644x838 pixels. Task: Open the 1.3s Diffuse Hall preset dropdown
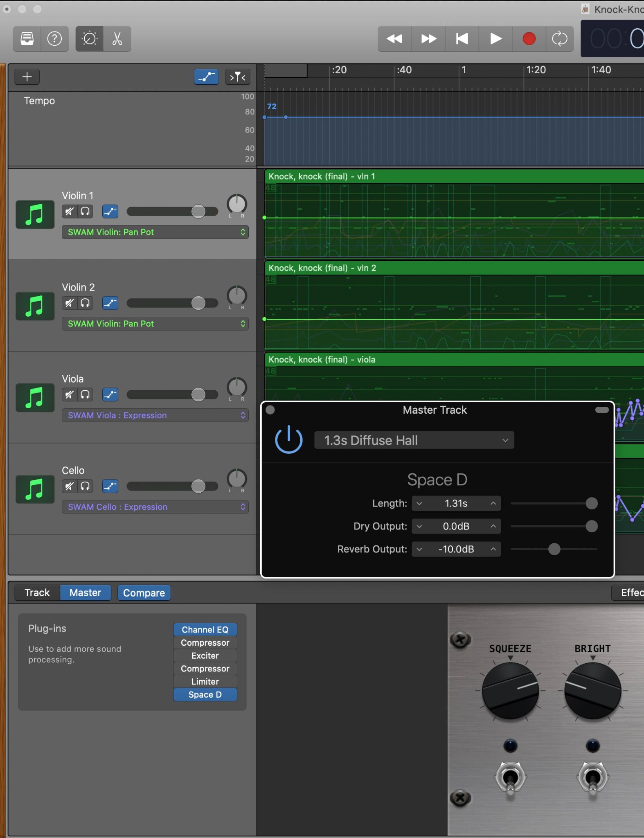point(414,440)
